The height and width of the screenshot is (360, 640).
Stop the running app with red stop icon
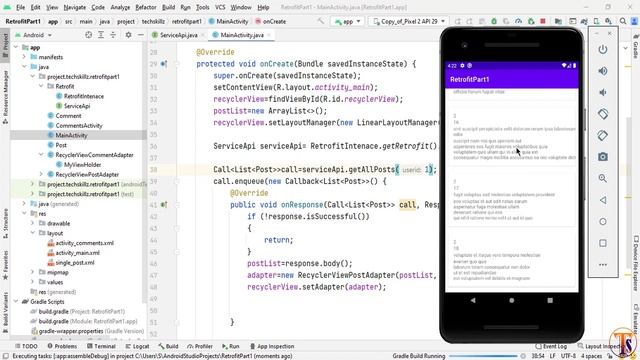[x=543, y=21]
